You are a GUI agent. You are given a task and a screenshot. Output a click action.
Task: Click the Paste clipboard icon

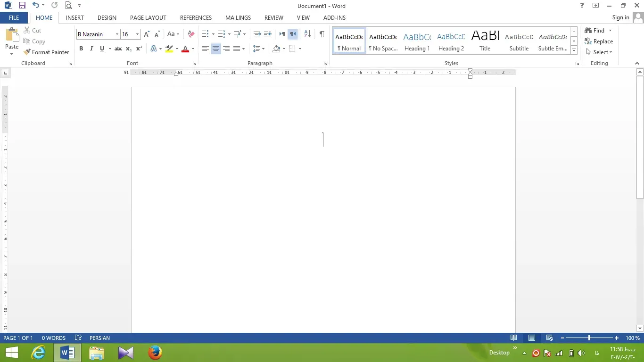click(12, 35)
